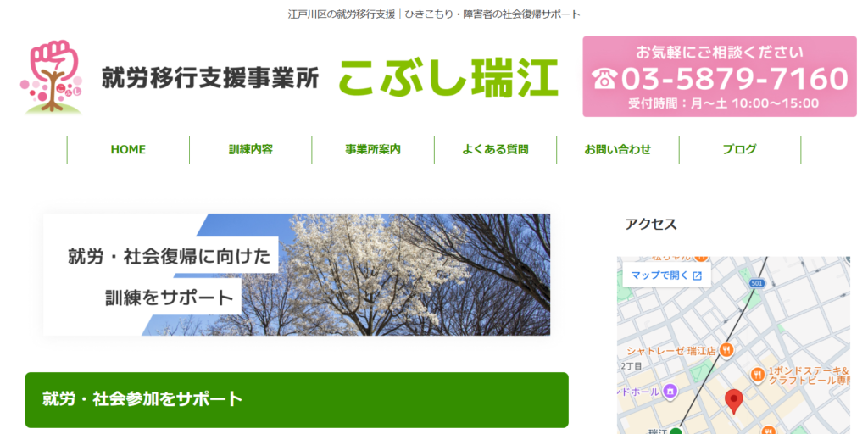Click the phone number 03-5879-7160

click(735, 78)
